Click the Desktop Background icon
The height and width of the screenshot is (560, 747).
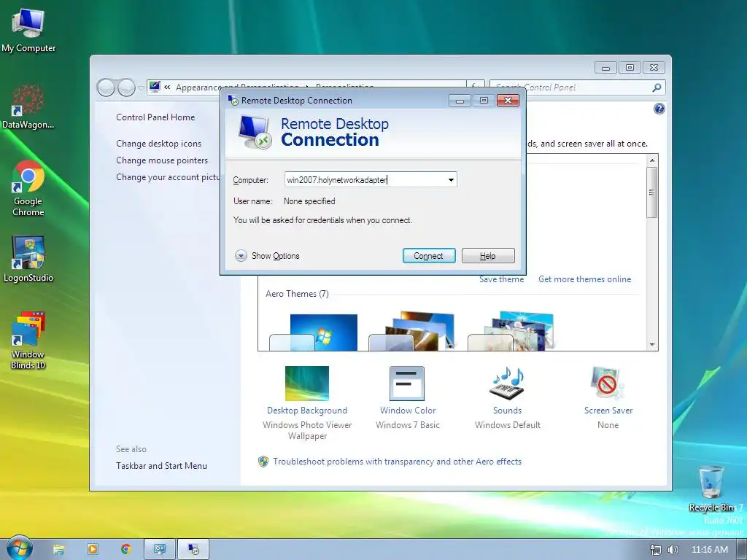[307, 384]
